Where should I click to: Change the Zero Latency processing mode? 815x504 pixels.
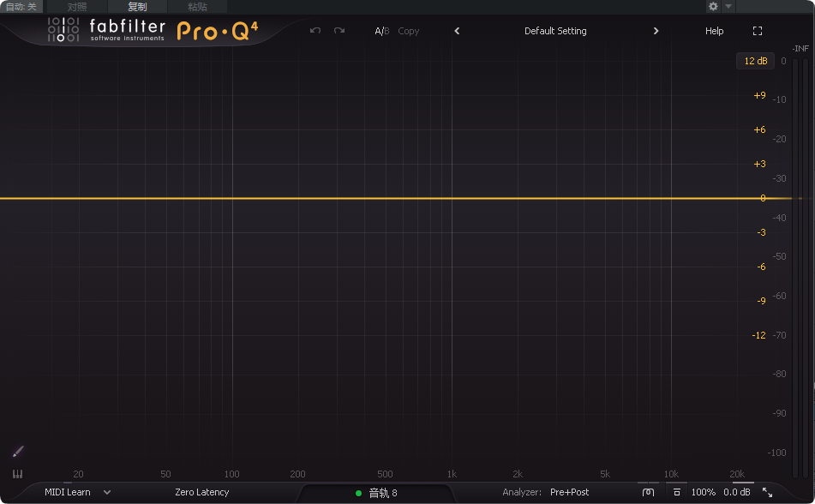pos(201,492)
